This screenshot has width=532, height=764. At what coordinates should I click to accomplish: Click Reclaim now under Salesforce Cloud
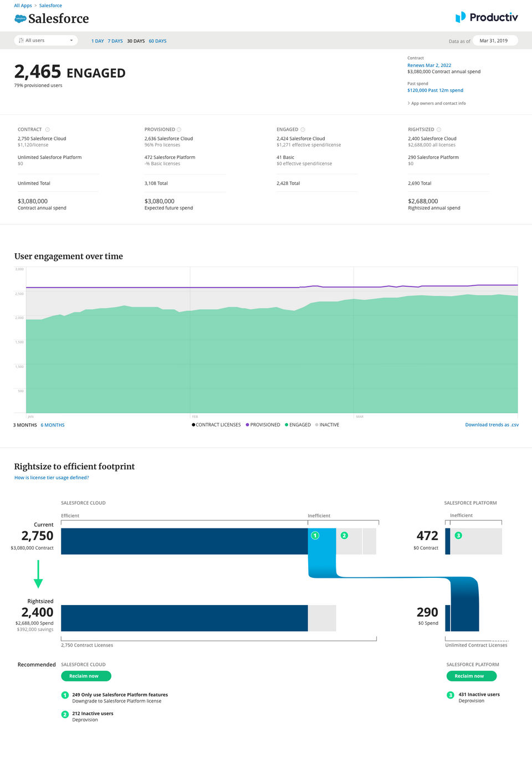(x=86, y=676)
